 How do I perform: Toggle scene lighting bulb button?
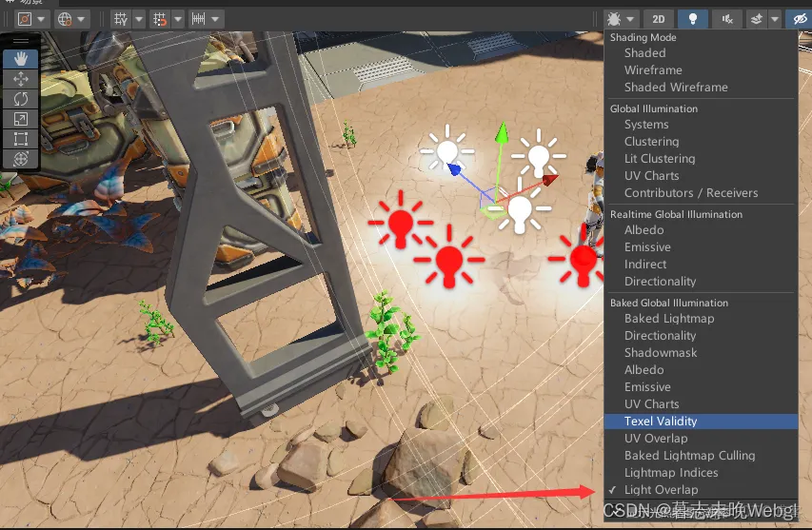(x=693, y=20)
